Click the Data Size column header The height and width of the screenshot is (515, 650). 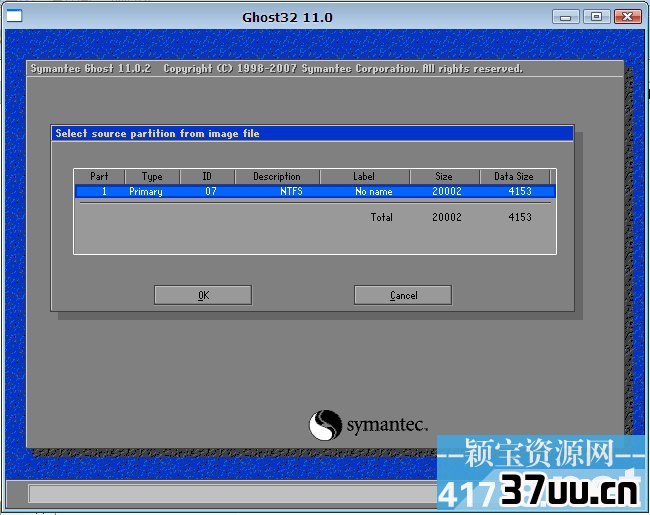click(514, 176)
